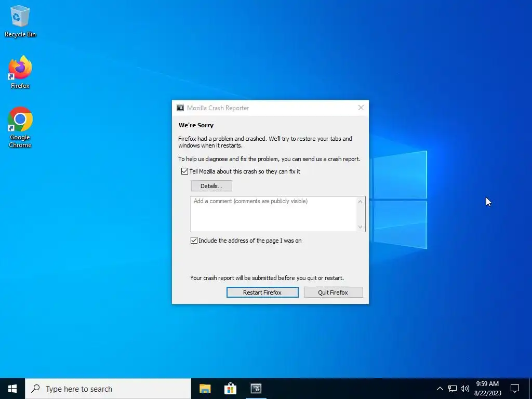Click the comment box scroll down arrow
The image size is (532, 399).
click(361, 227)
